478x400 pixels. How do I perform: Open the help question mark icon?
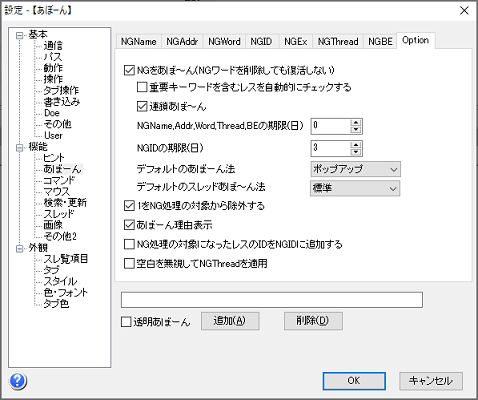[x=18, y=380]
